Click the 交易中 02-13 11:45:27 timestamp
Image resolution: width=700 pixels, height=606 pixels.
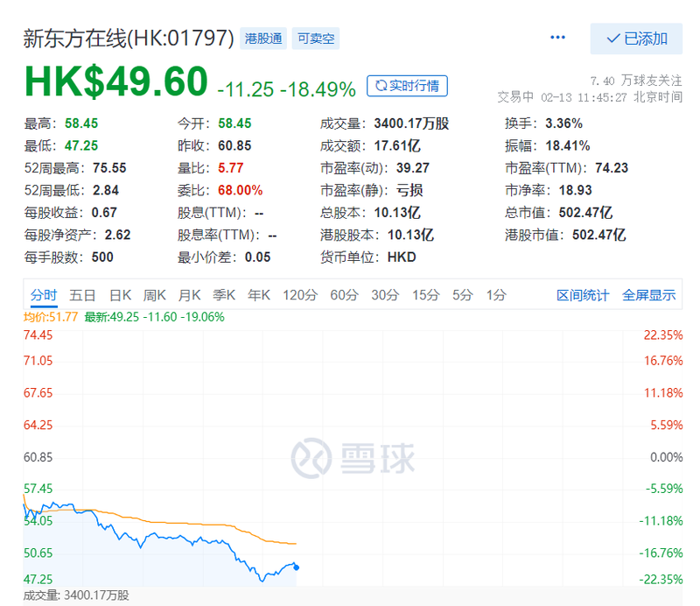click(x=590, y=97)
